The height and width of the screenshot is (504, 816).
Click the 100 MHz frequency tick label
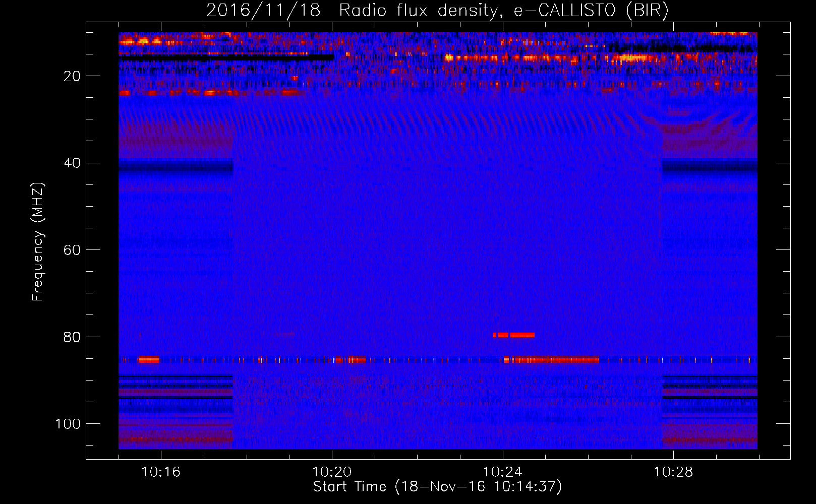click(x=68, y=424)
